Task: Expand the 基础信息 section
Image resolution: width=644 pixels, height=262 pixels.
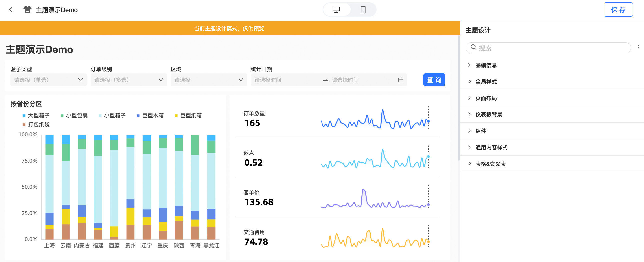Action: click(486, 65)
